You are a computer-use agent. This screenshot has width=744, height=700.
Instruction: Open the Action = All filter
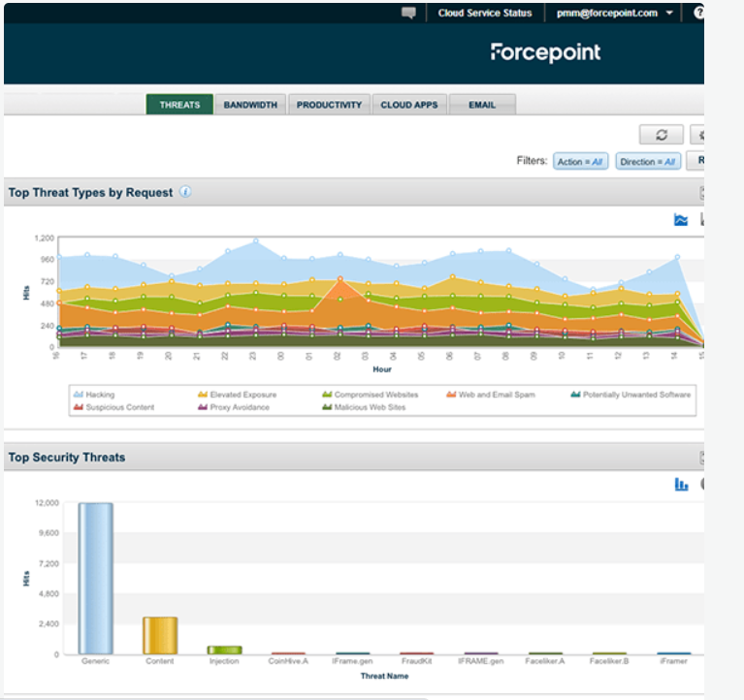[x=580, y=161]
